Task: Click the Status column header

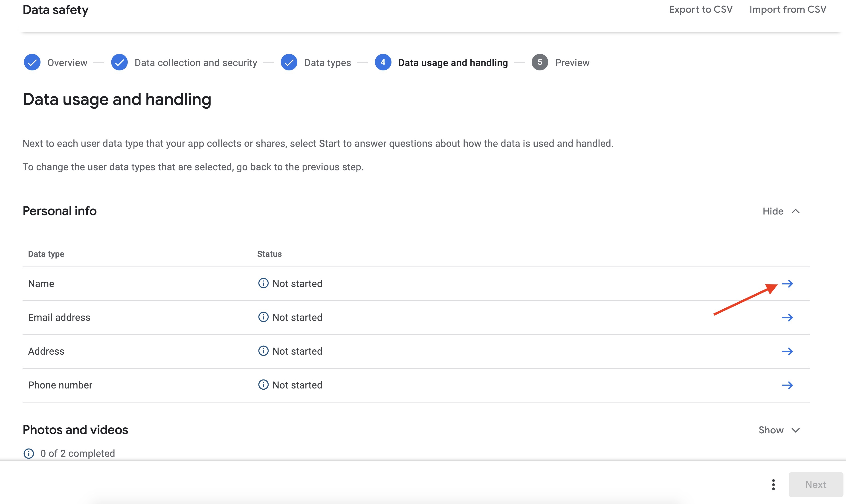Action: tap(269, 254)
